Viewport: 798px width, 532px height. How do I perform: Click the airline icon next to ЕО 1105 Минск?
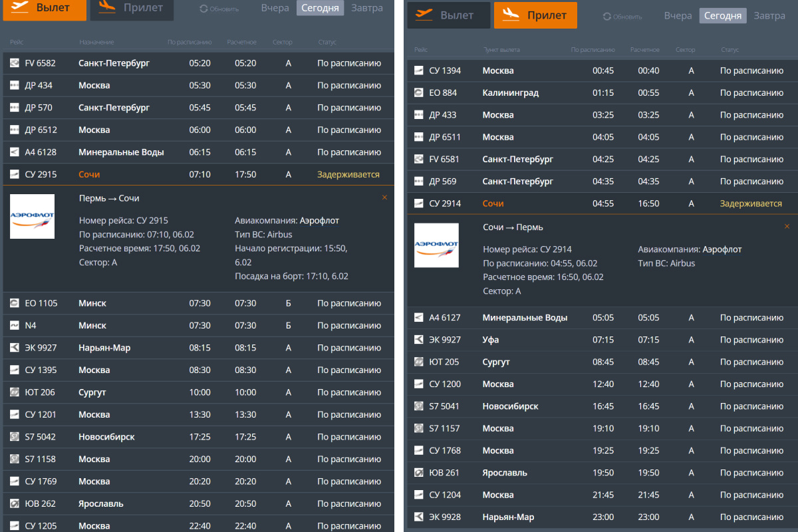(x=15, y=303)
